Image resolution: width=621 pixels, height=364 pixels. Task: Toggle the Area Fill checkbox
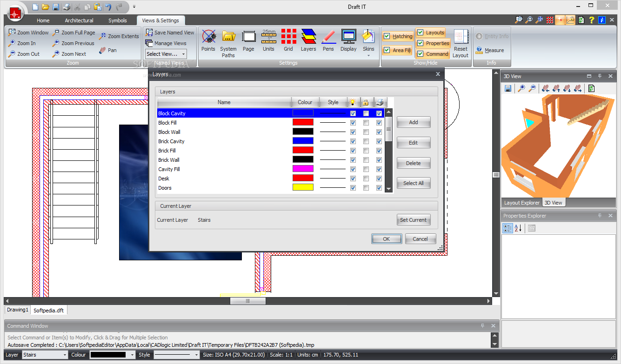387,50
